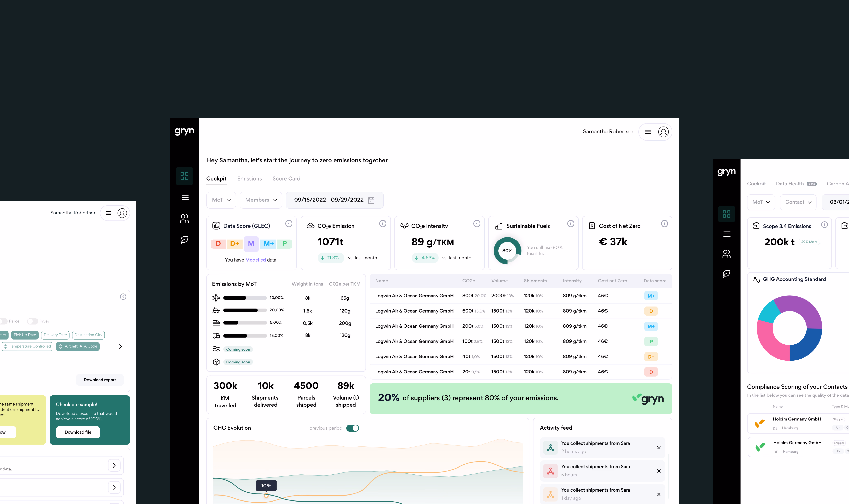
Task: Expand the Contact dropdown in the right panel
Action: click(x=798, y=202)
